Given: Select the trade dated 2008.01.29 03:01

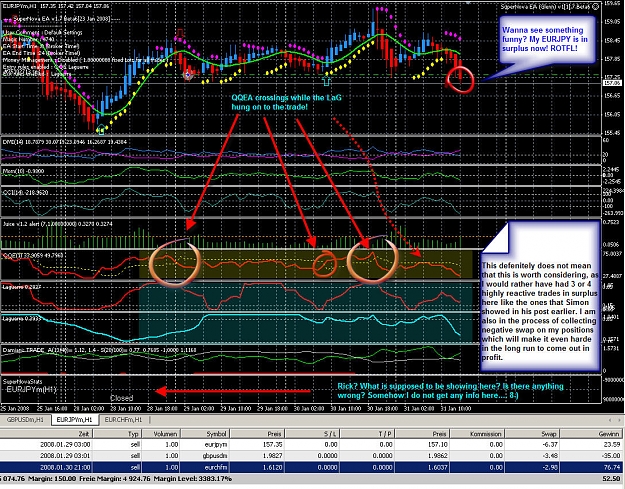Looking at the screenshot, I should (x=311, y=456).
